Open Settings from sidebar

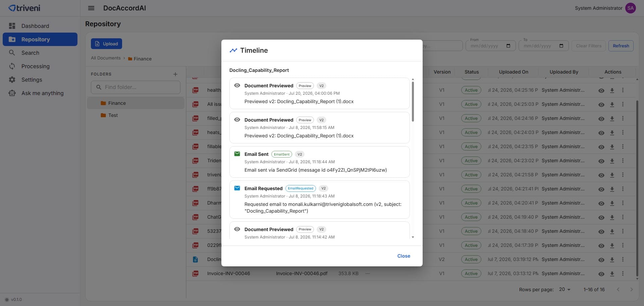pyautogui.click(x=40, y=80)
